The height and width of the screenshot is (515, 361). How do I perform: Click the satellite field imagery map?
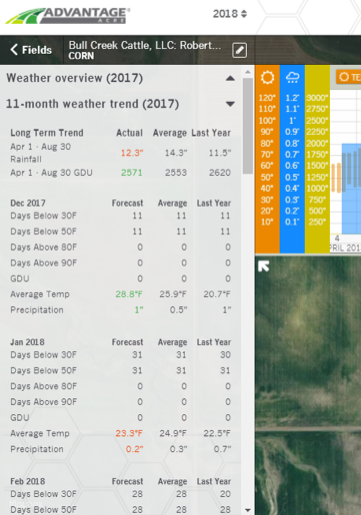tap(308, 385)
